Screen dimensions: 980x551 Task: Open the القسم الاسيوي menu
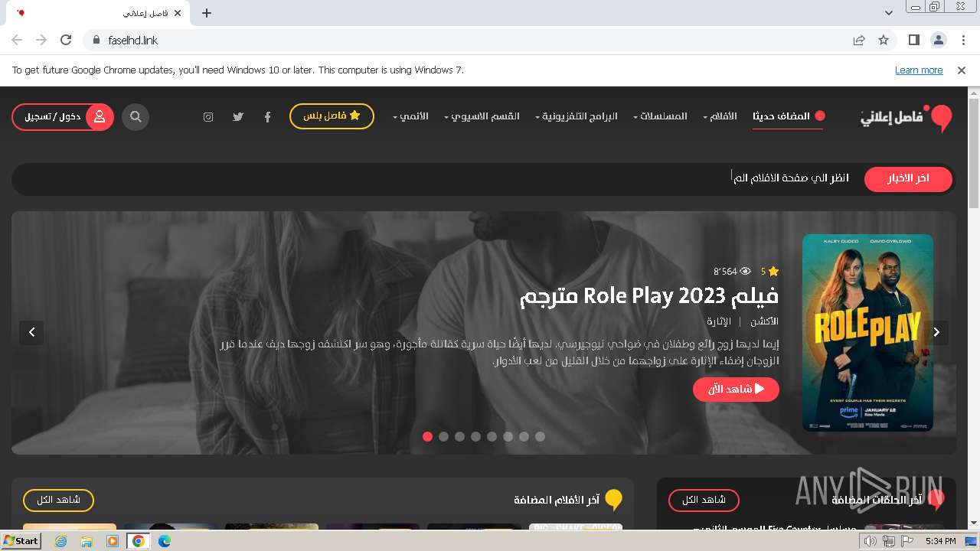click(x=482, y=116)
